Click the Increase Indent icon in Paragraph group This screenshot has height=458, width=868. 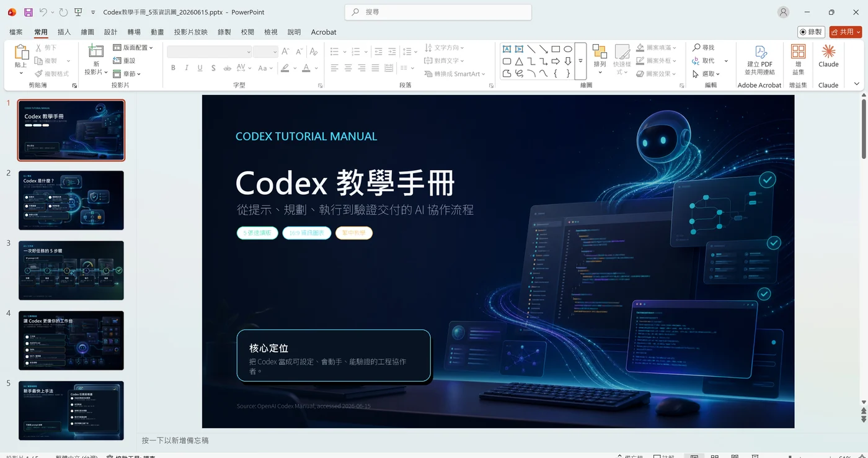tap(392, 52)
